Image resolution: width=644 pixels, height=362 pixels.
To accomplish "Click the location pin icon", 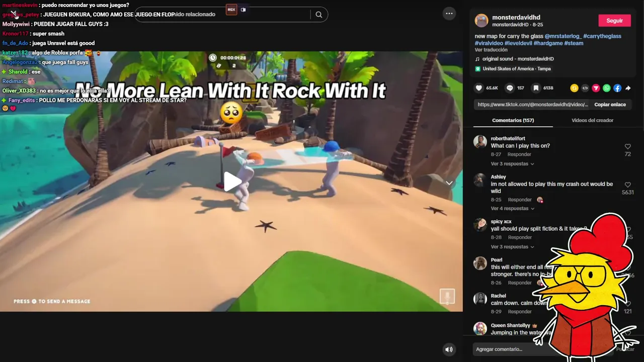I will pos(478,69).
